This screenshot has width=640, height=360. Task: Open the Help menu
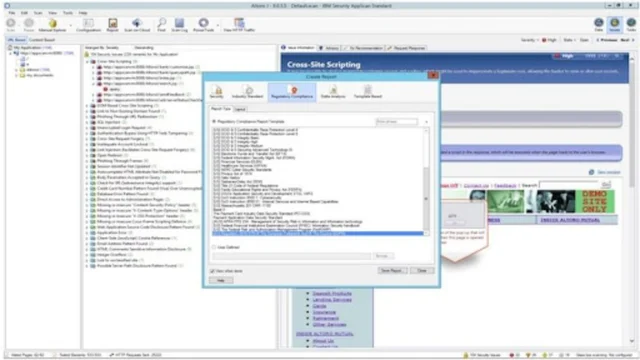click(x=83, y=13)
